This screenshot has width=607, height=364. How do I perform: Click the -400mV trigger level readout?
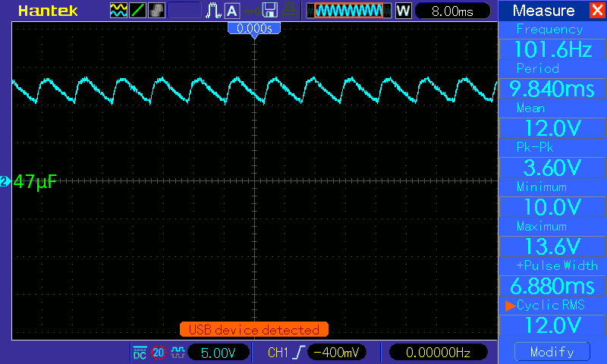point(336,353)
